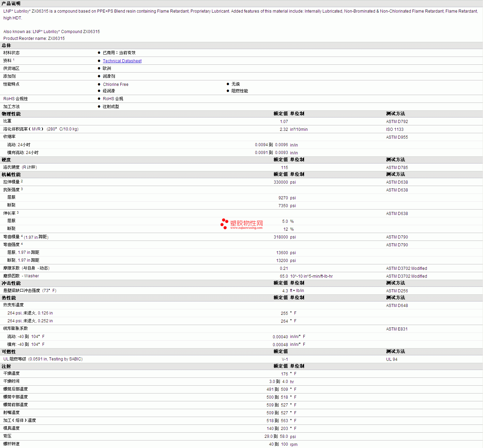Select the 弯曲模量 value 318000
This screenshot has width=483, height=448.
click(281, 237)
